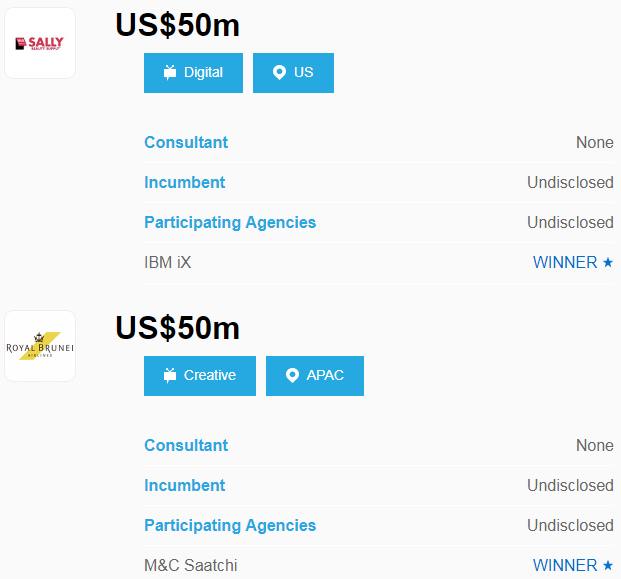Select the Creative category button
The height and width of the screenshot is (579, 621).
point(200,376)
